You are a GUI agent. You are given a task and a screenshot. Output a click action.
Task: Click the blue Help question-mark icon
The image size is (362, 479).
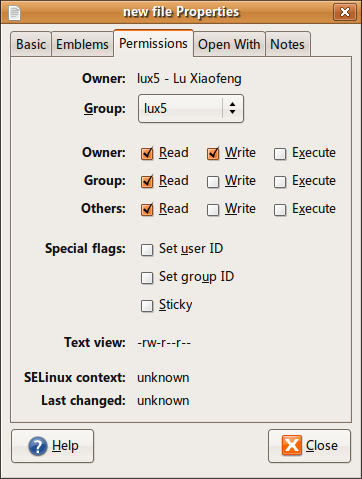(x=38, y=446)
